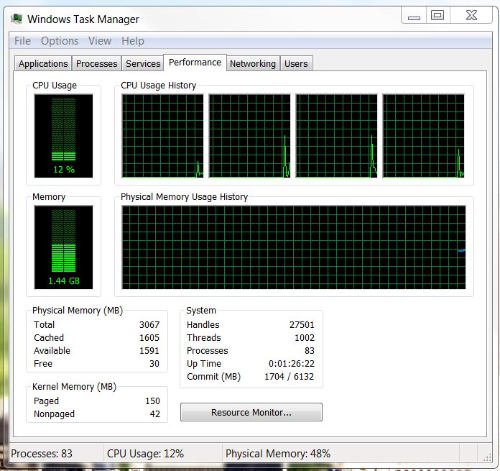
Task: Open the View menu
Action: point(100,41)
